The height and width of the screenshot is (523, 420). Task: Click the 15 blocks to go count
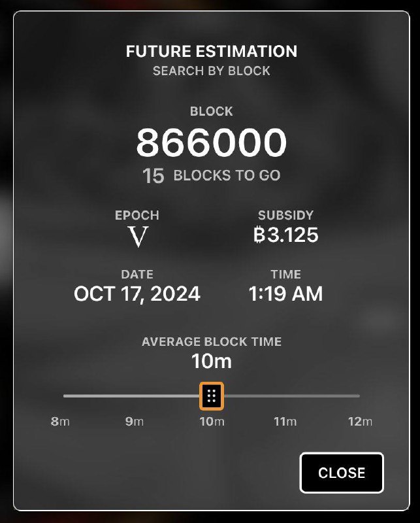153,176
